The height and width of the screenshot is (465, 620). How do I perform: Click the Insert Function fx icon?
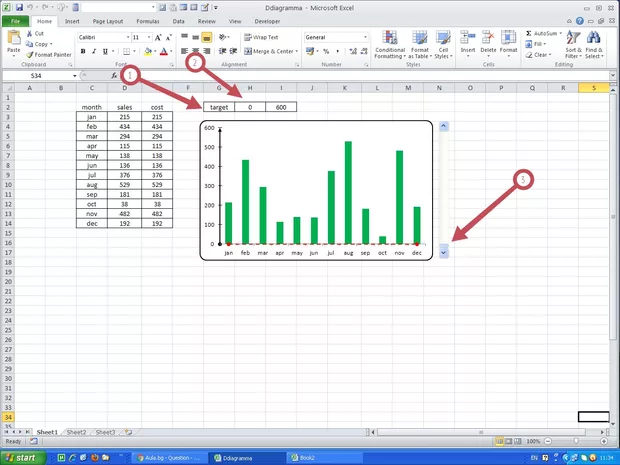click(114, 75)
